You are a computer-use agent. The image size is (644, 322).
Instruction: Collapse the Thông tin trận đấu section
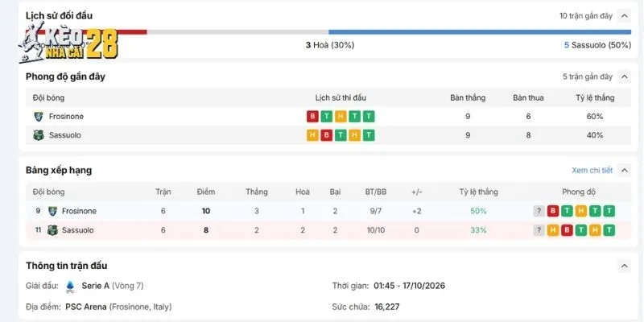pos(625,266)
